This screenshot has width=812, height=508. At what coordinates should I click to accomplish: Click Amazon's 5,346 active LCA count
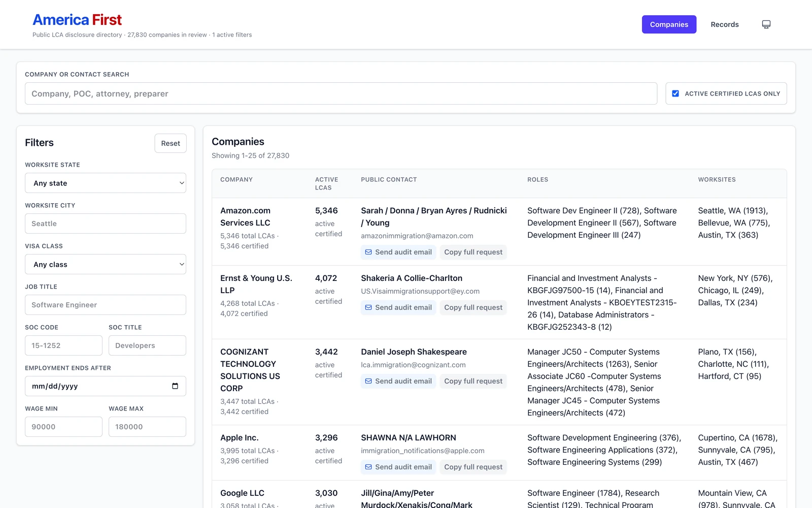(x=326, y=211)
